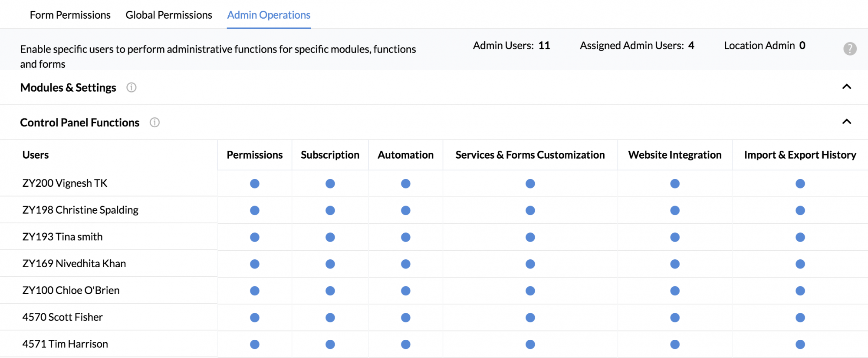This screenshot has height=358, width=868.
Task: Toggle Import & Export History for Tina smith
Action: click(800, 237)
